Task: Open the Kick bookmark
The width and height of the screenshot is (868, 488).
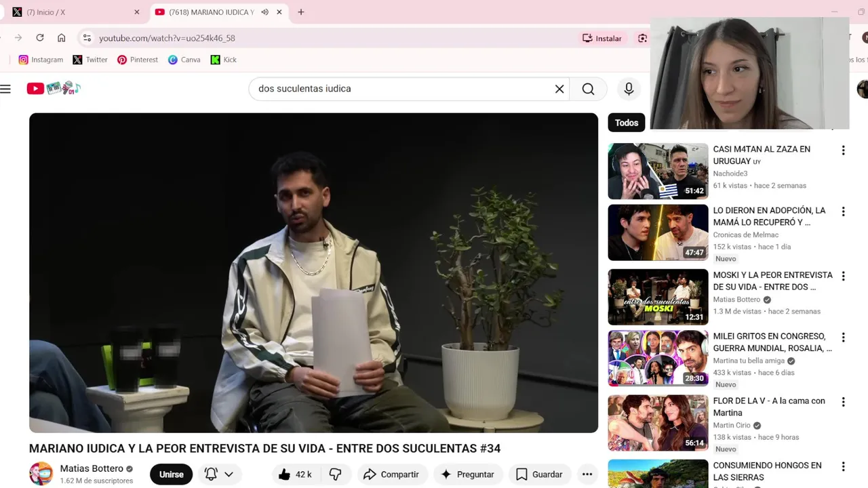Action: [x=224, y=60]
